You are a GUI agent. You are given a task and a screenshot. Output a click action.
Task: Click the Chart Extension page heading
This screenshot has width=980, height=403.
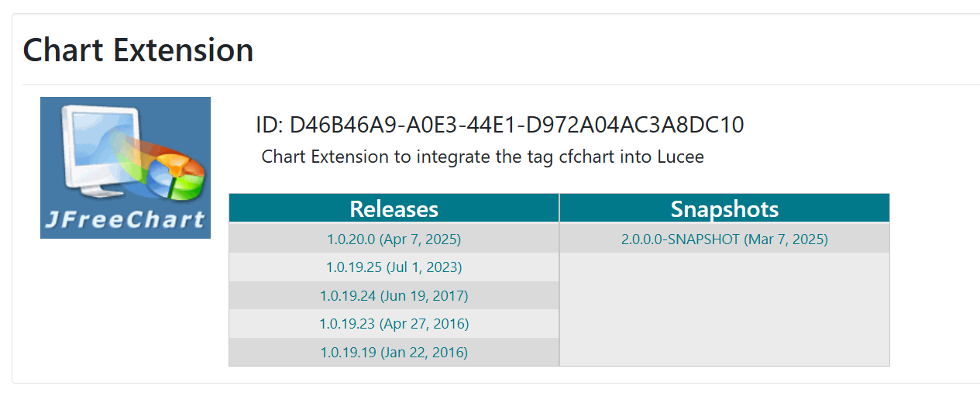click(x=139, y=50)
